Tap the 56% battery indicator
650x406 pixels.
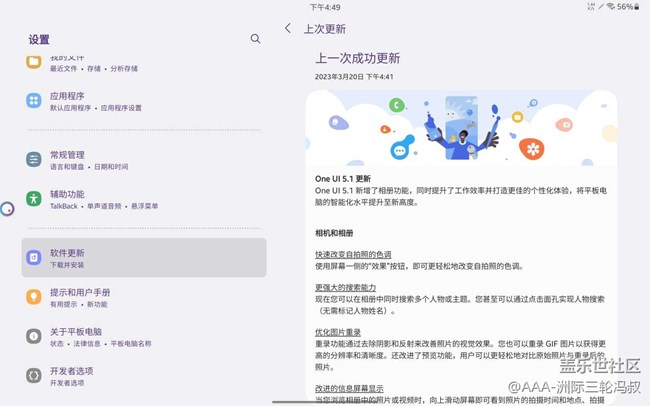[628, 7]
